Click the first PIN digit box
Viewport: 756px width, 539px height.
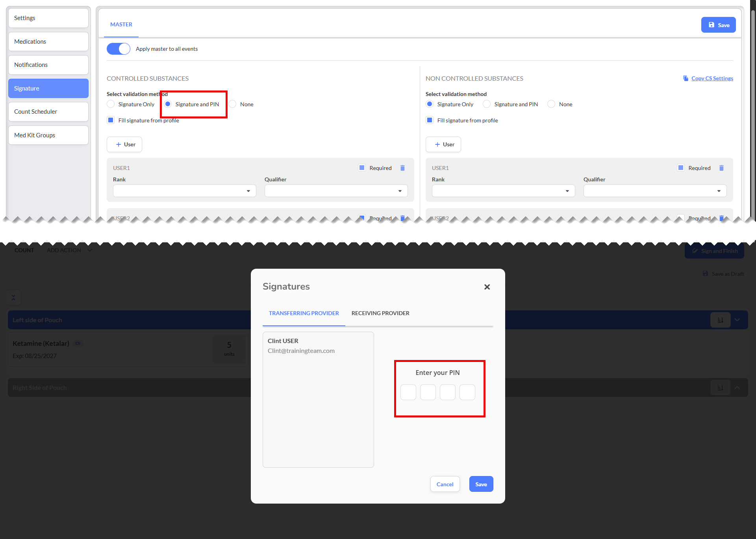click(408, 392)
